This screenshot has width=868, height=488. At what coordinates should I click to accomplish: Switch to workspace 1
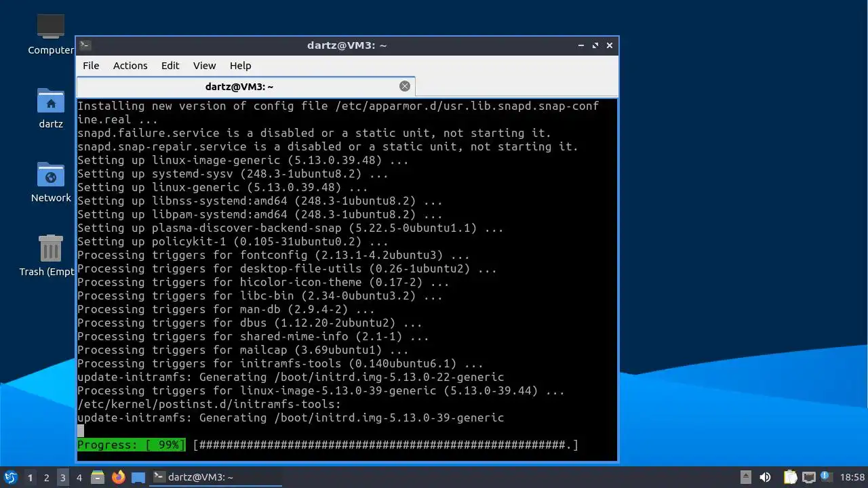[30, 477]
